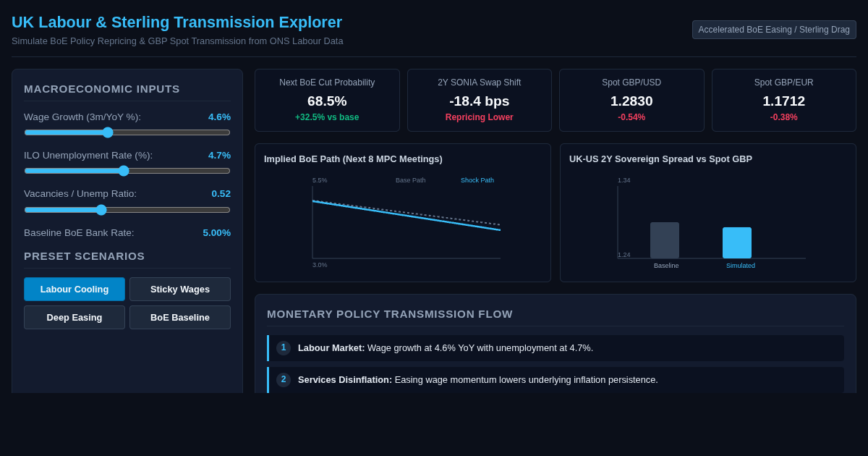
Task: Click the Baseline bar in spread chart
Action: tap(665, 240)
